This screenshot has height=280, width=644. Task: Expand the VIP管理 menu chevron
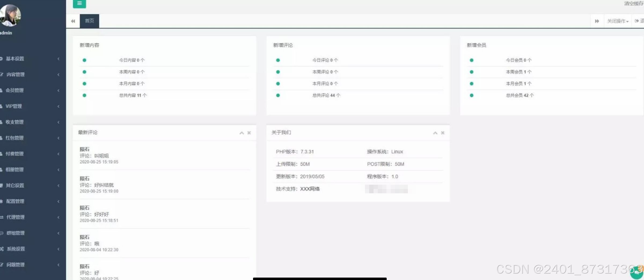(58, 106)
